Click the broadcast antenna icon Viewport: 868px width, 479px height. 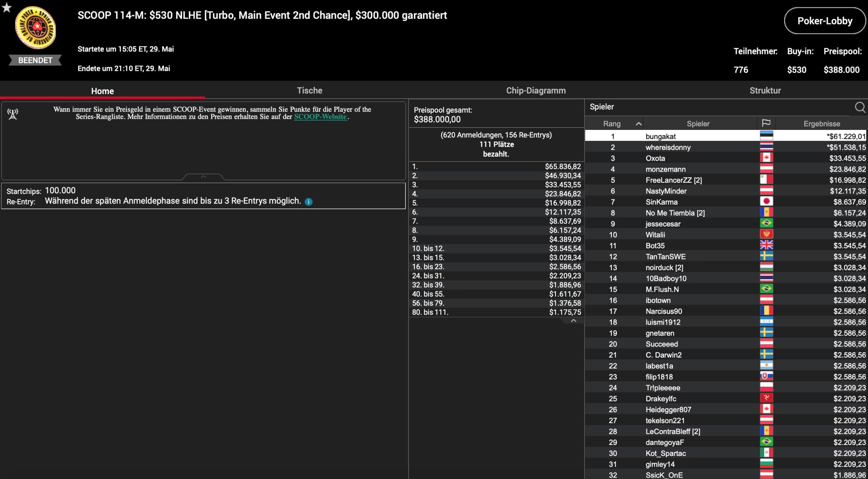pyautogui.click(x=13, y=114)
